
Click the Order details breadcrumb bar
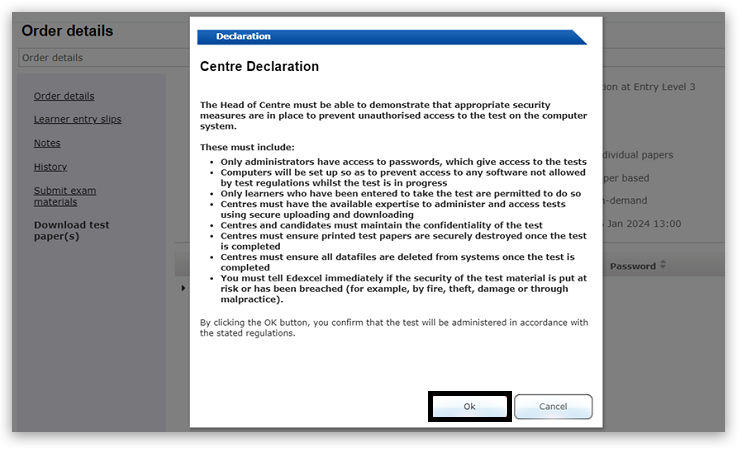coord(100,58)
